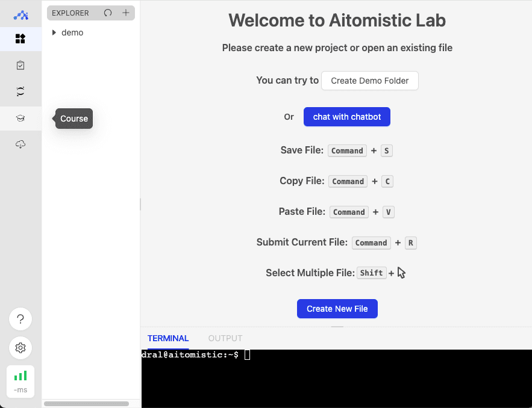This screenshot has width=532, height=408.
Task: Add new item with Explorer plus icon
Action: (x=126, y=13)
